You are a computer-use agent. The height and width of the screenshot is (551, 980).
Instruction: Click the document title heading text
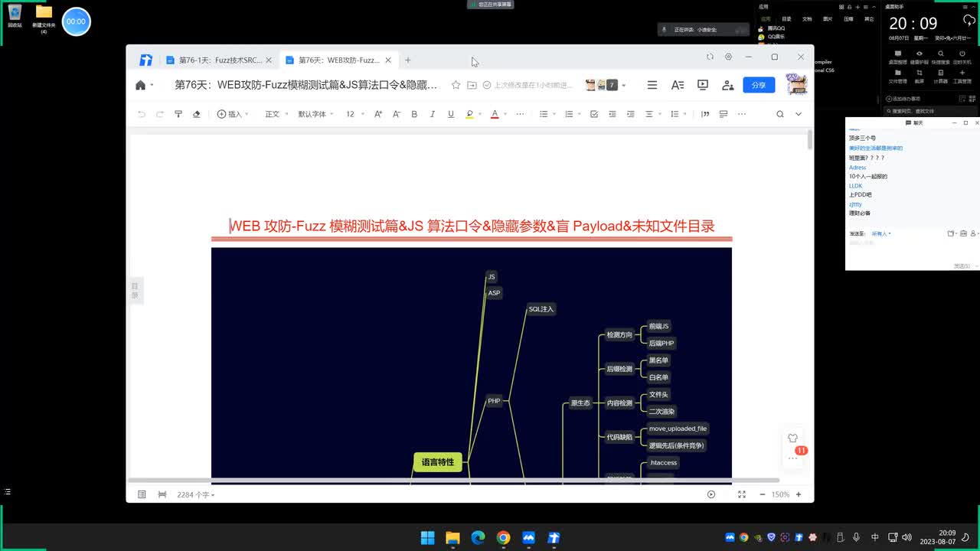(x=472, y=226)
